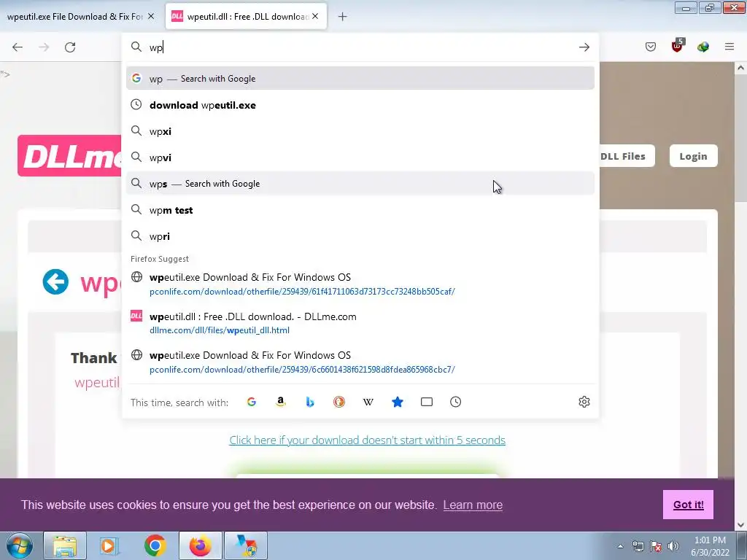The height and width of the screenshot is (560, 747).
Task: Search this time with Google icon
Action: (252, 402)
